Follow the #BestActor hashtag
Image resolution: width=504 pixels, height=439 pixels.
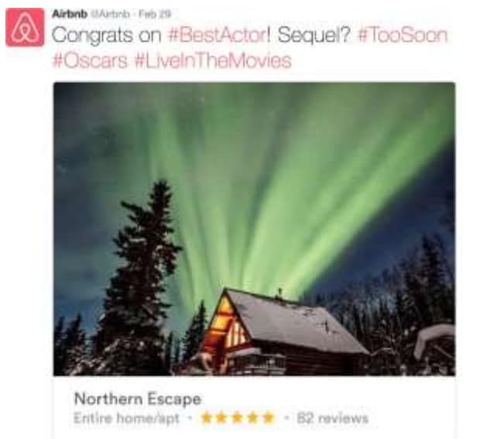pyautogui.click(x=219, y=35)
